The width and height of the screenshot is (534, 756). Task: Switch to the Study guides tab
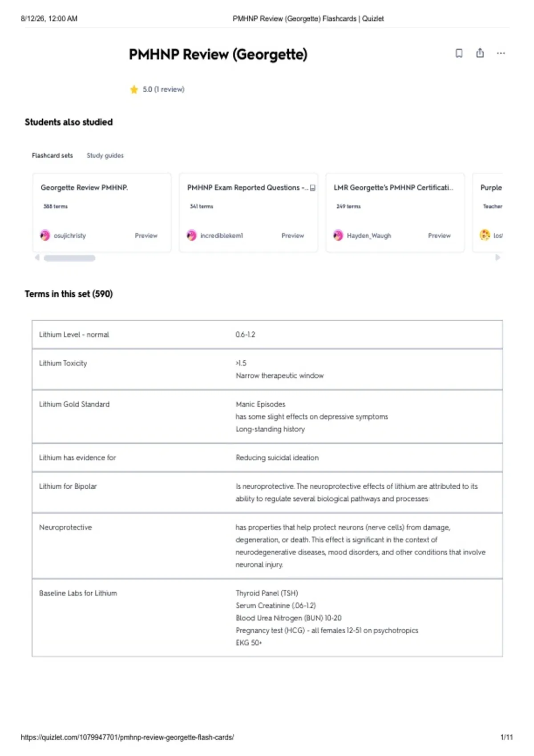(105, 156)
